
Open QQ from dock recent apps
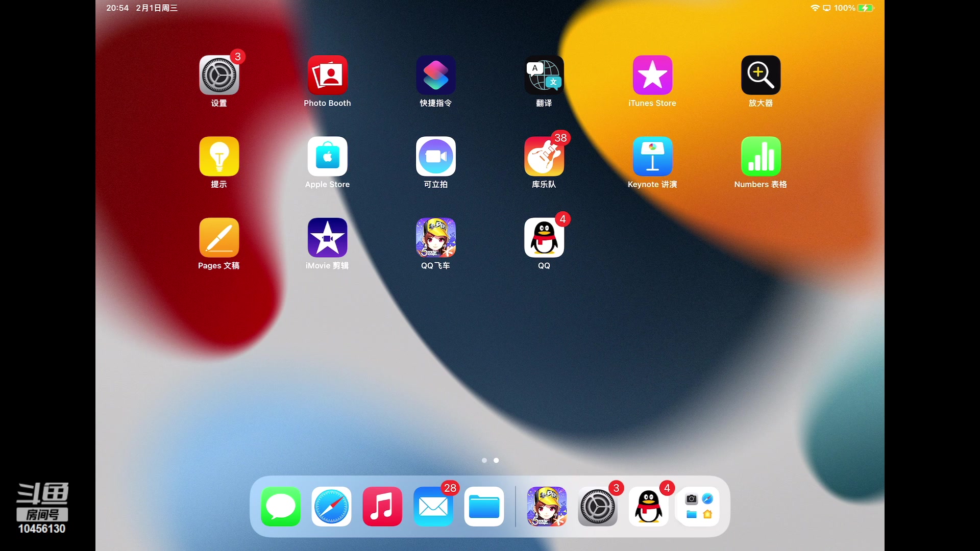click(648, 507)
